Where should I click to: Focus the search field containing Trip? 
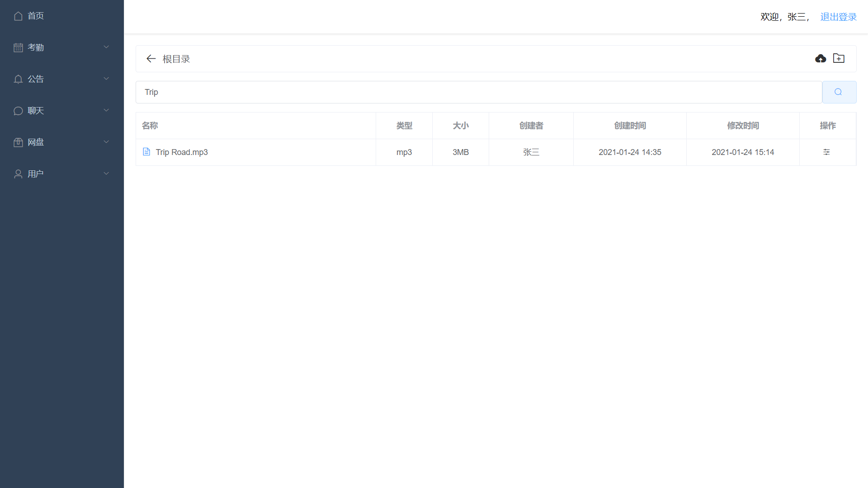pyautogui.click(x=478, y=92)
